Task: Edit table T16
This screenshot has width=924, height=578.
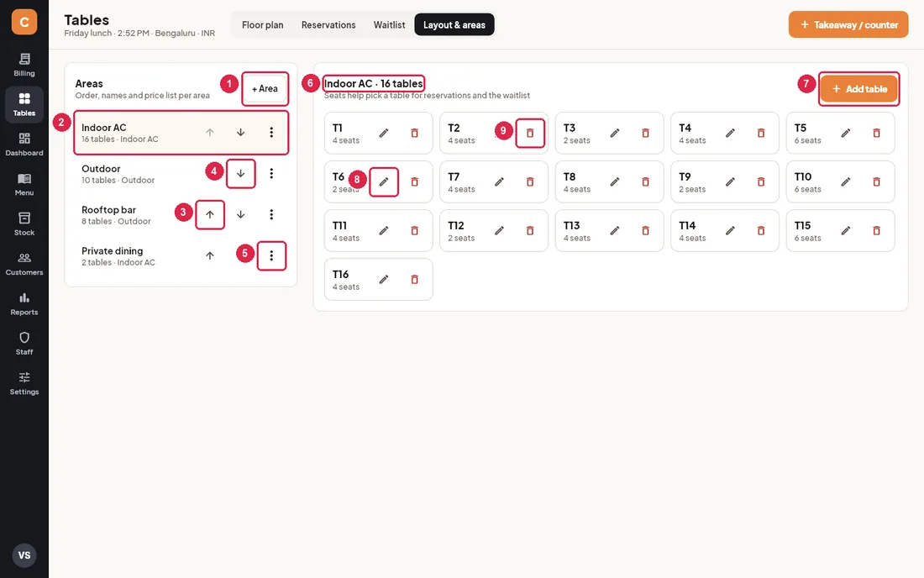Action: click(x=384, y=279)
